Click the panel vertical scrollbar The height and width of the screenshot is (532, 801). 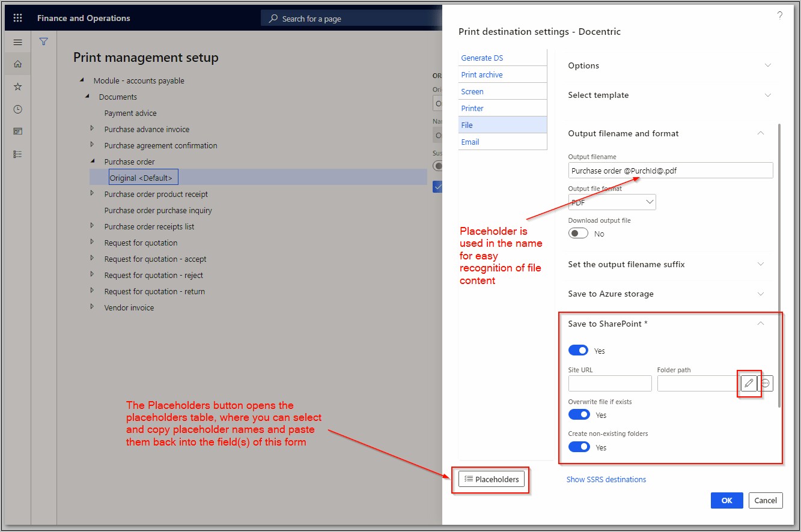pos(780,265)
